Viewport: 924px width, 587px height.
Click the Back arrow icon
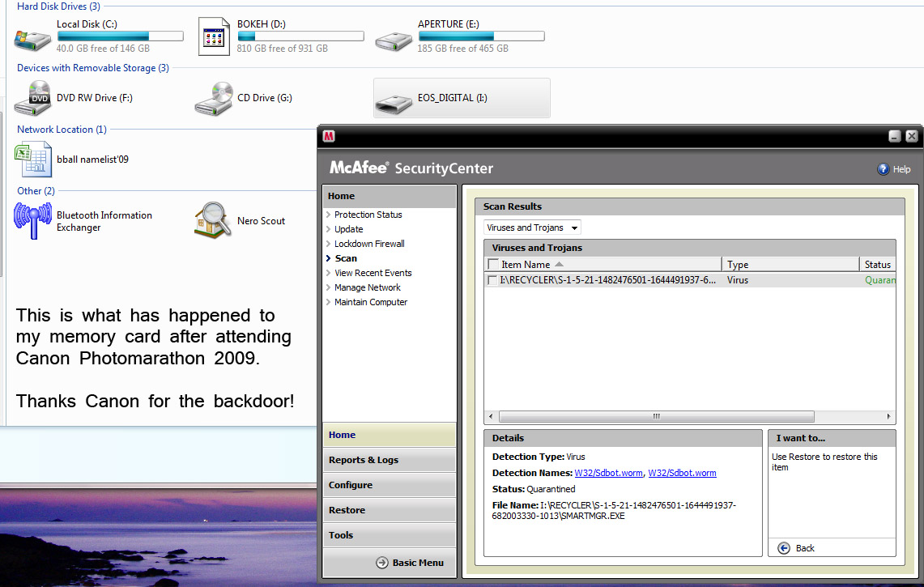click(784, 548)
